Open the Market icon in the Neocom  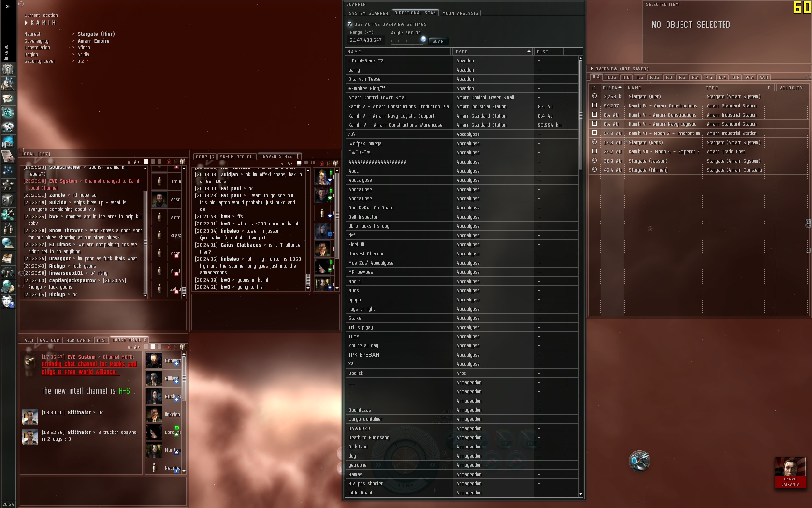click(8, 127)
